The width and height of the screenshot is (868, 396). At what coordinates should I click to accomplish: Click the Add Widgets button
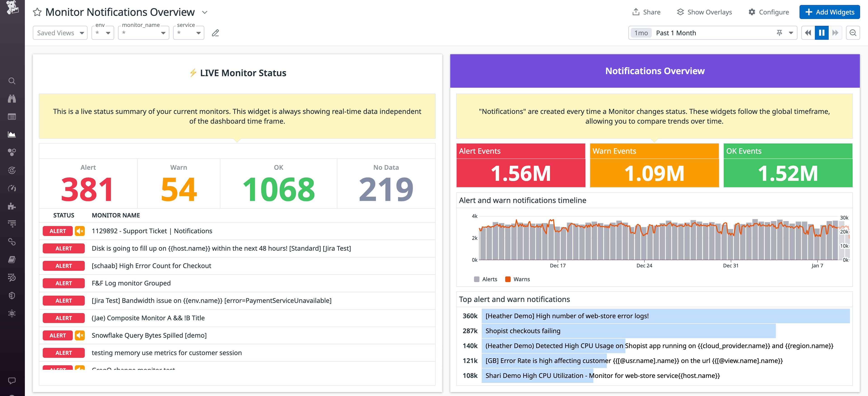(829, 12)
